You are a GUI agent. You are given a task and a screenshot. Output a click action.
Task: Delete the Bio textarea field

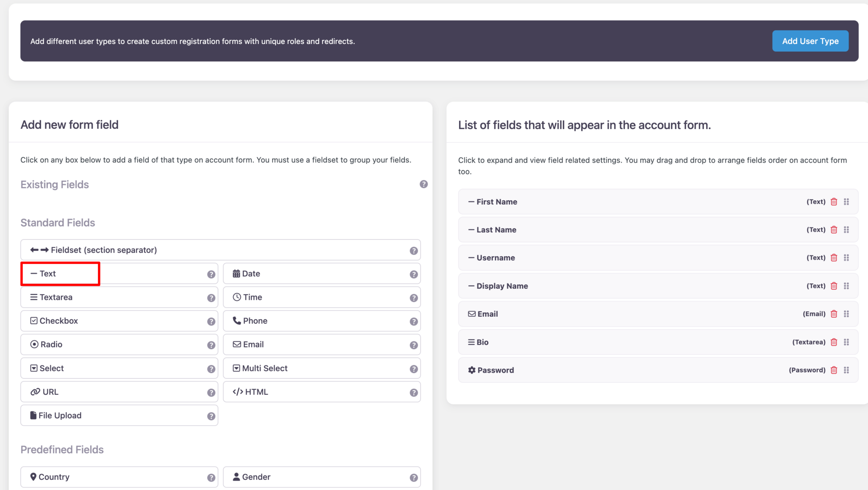point(834,342)
